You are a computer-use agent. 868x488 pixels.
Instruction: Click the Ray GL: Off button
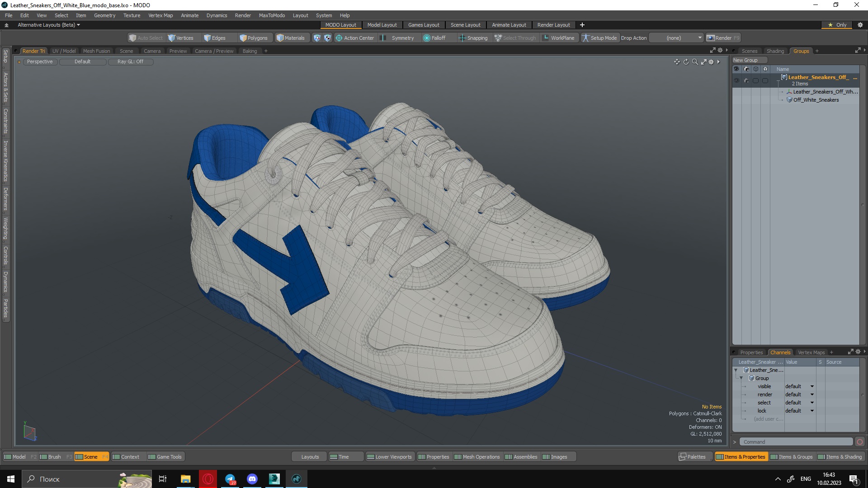pos(131,62)
